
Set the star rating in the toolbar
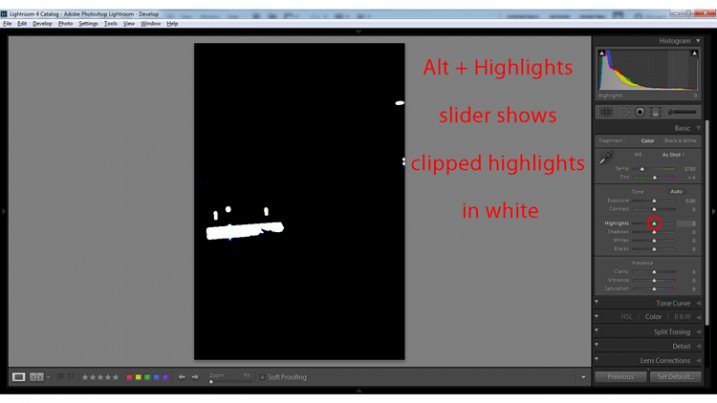click(x=100, y=377)
